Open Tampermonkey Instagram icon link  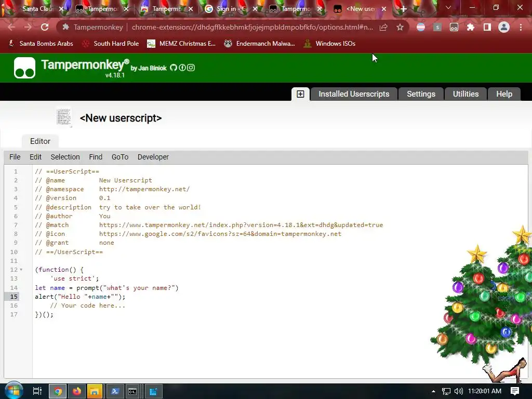tap(191, 68)
